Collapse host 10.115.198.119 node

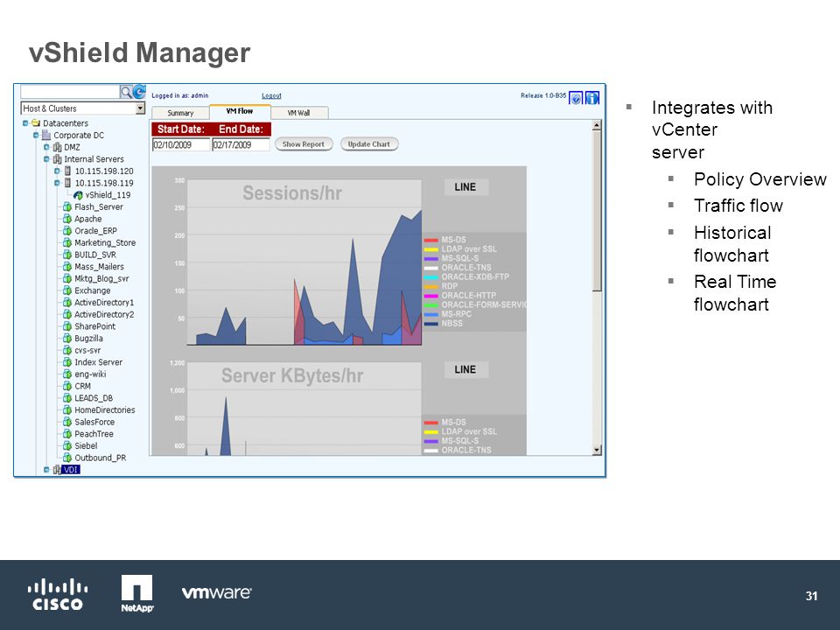pos(58,183)
